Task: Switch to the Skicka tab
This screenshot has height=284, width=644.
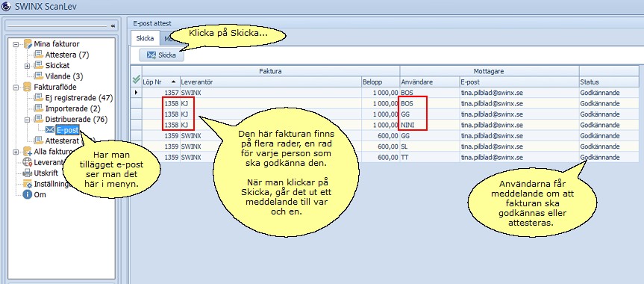Action: (145, 39)
